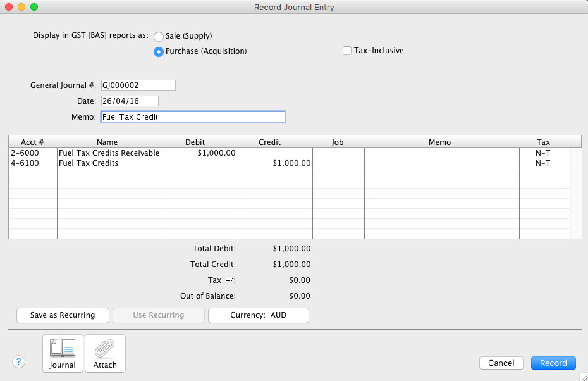Click the Save as Recurring button
The width and height of the screenshot is (588, 381).
[x=62, y=315]
